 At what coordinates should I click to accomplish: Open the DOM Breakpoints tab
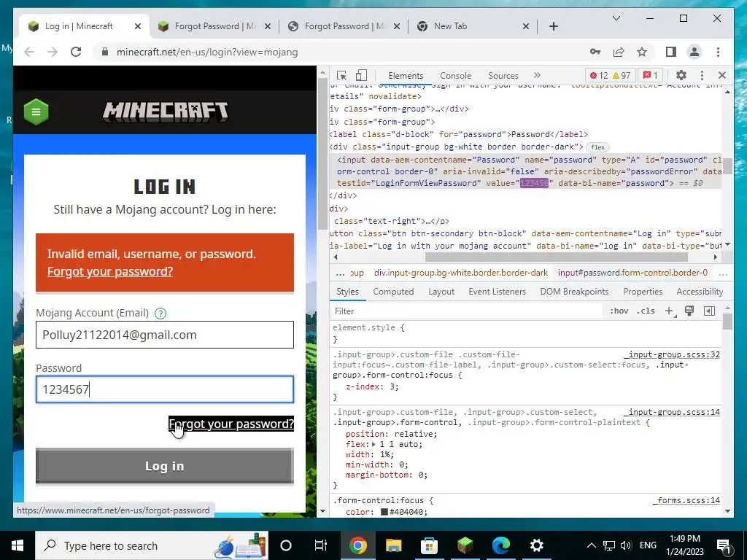[574, 292]
